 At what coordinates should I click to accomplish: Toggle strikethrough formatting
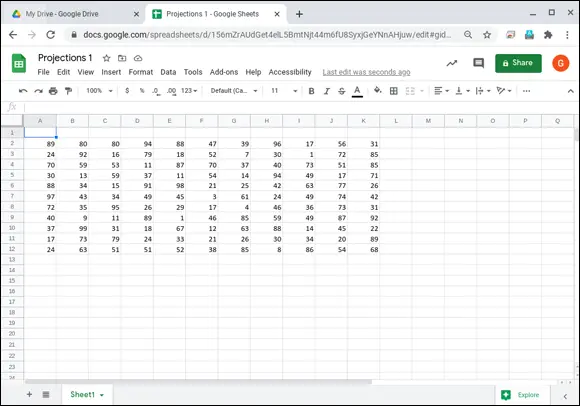342,91
